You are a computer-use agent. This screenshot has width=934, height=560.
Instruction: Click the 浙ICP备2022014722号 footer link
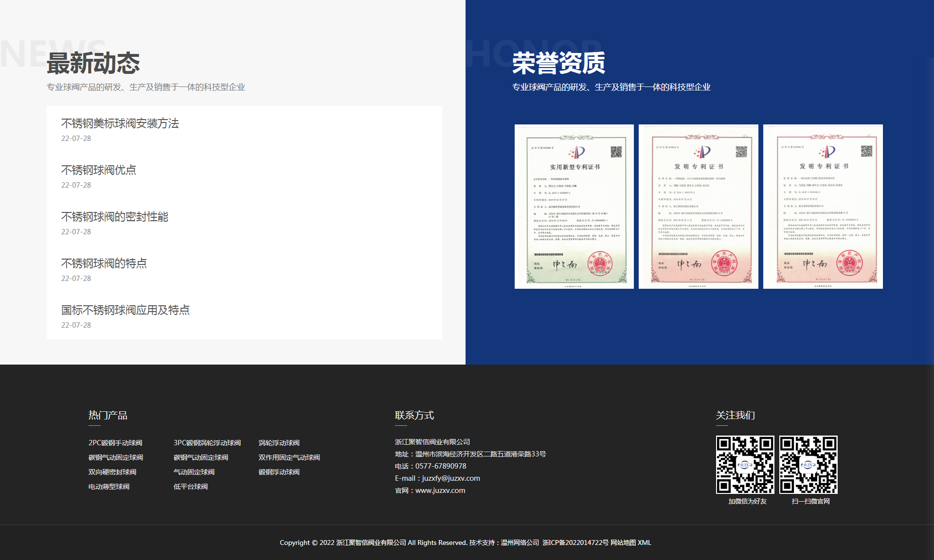(x=575, y=542)
